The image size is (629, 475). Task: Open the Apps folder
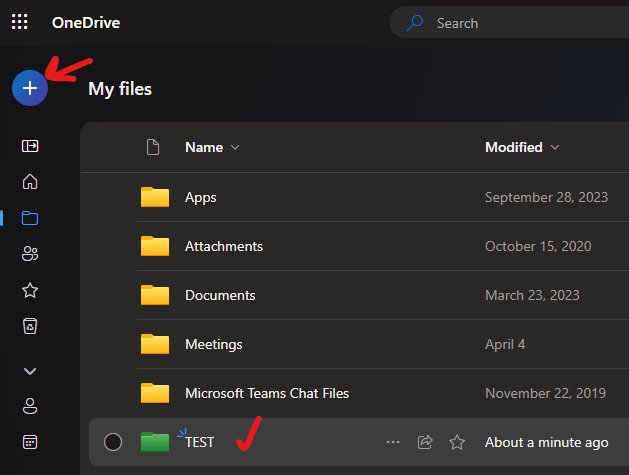[201, 197]
